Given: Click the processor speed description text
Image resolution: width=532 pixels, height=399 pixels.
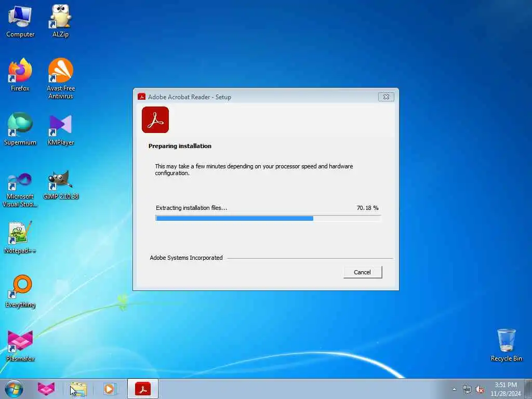Looking at the screenshot, I should click(x=254, y=169).
